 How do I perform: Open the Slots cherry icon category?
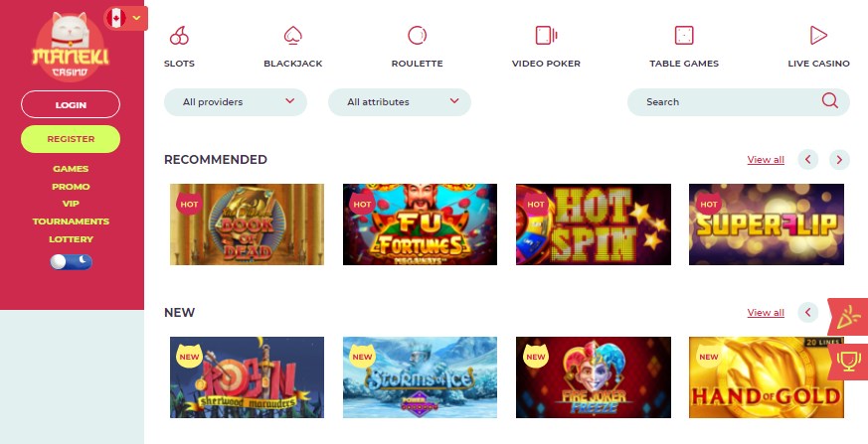coord(179,36)
